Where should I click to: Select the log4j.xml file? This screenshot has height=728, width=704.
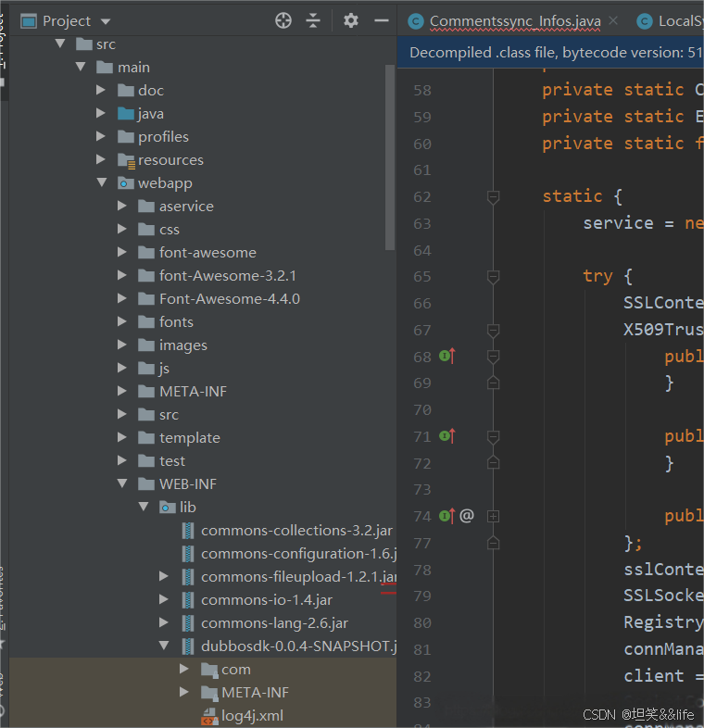(252, 716)
